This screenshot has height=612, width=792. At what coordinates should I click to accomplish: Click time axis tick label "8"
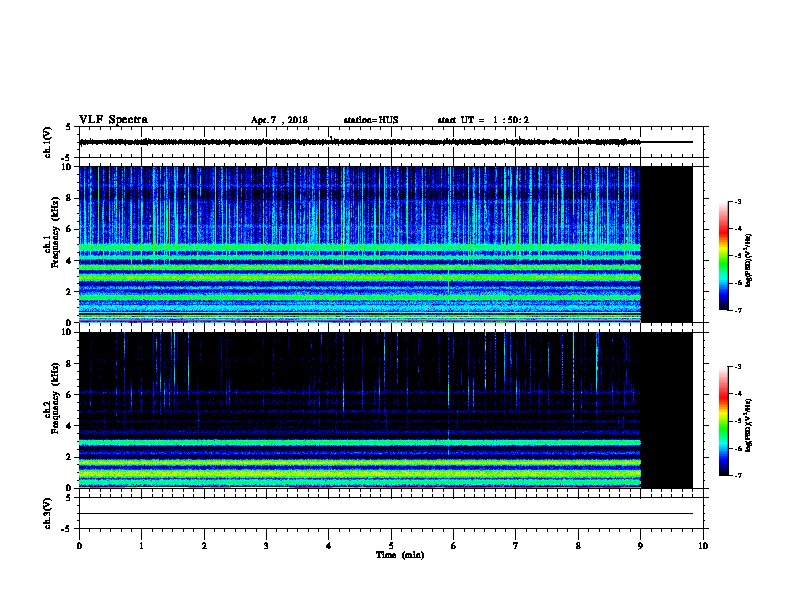pos(578,545)
